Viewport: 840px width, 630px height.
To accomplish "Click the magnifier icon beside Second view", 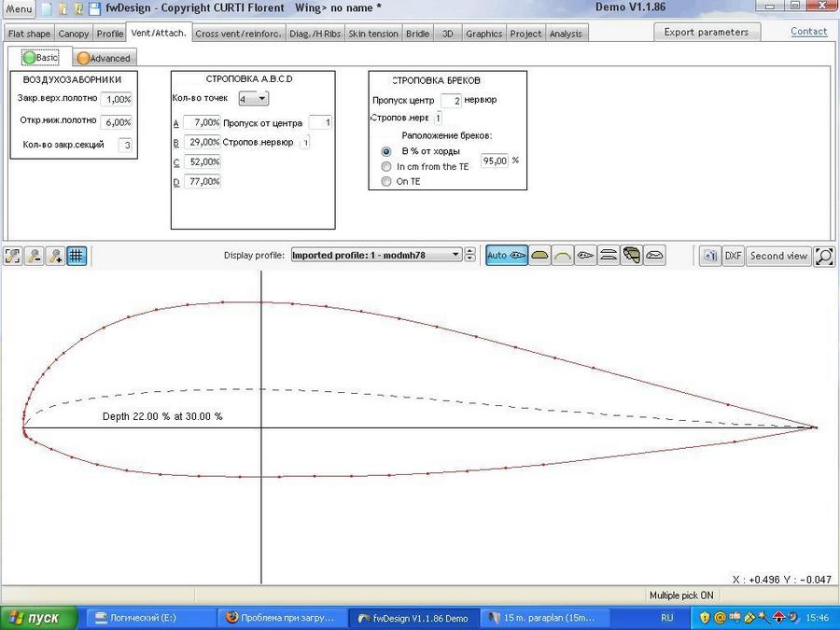I will coord(824,256).
